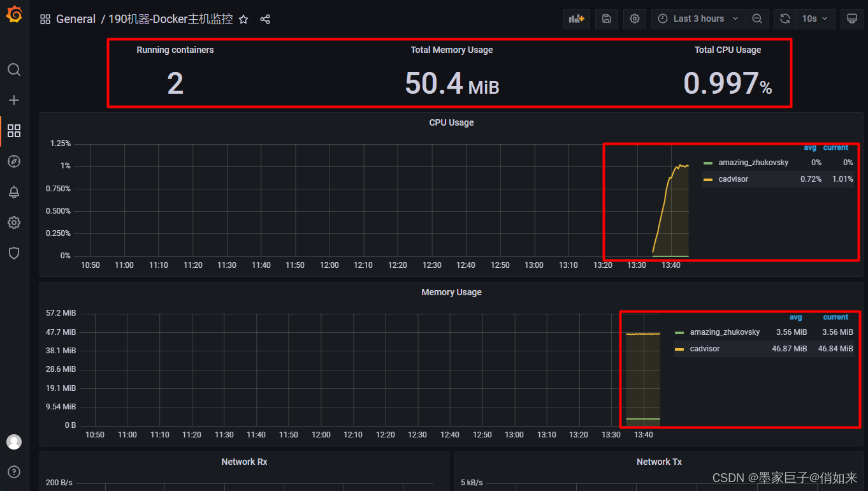
Task: Open the Explore compass icon
Action: [x=14, y=161]
